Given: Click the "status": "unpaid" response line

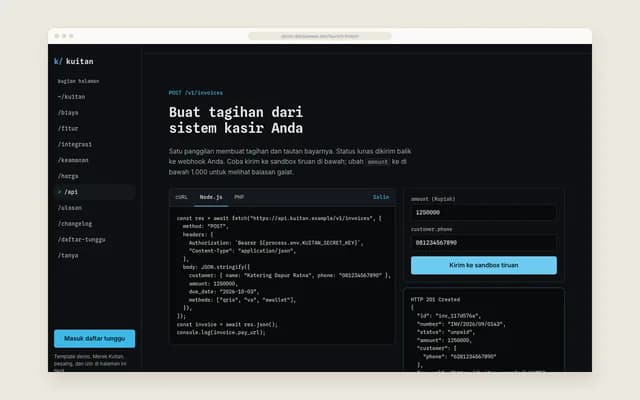Looking at the screenshot, I should coord(446,332).
